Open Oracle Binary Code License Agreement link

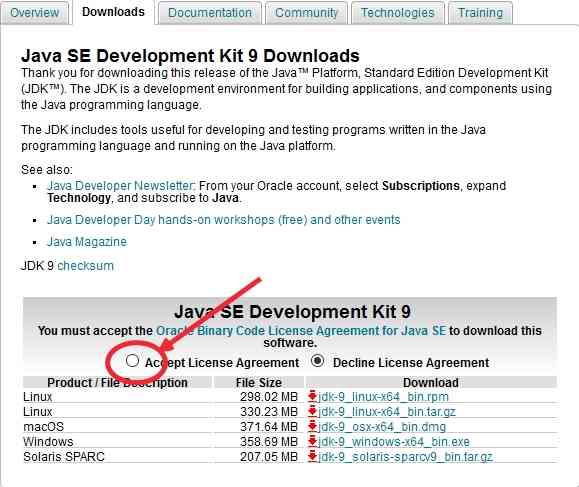pos(301,330)
